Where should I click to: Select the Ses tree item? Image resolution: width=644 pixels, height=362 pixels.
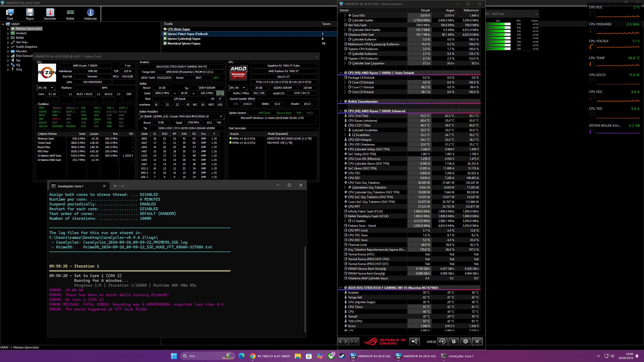18,60
